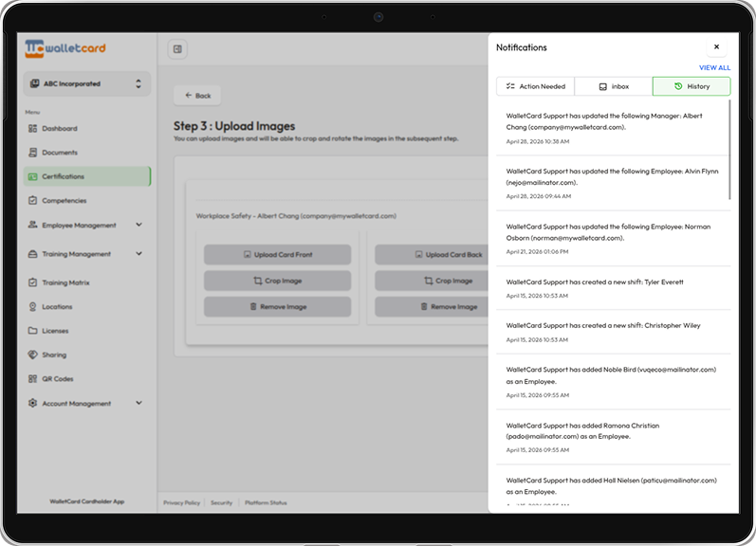Image resolution: width=756 pixels, height=546 pixels.
Task: Open the Privacy Policy footer link
Action: pos(182,502)
